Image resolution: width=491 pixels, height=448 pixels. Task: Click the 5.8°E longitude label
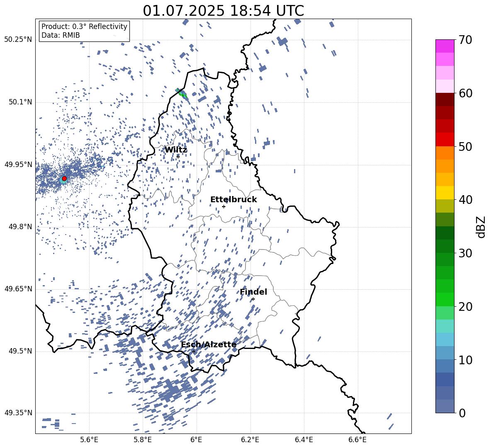[143, 440]
